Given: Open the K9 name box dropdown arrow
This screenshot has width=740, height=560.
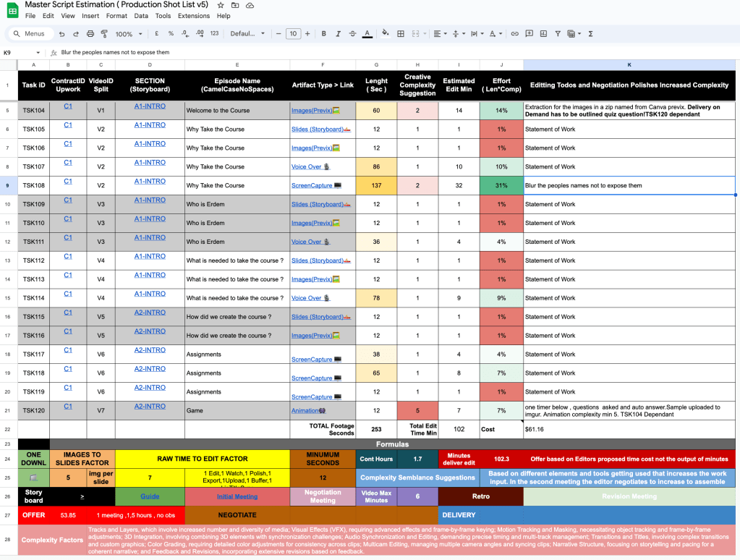Looking at the screenshot, I should click(x=38, y=52).
